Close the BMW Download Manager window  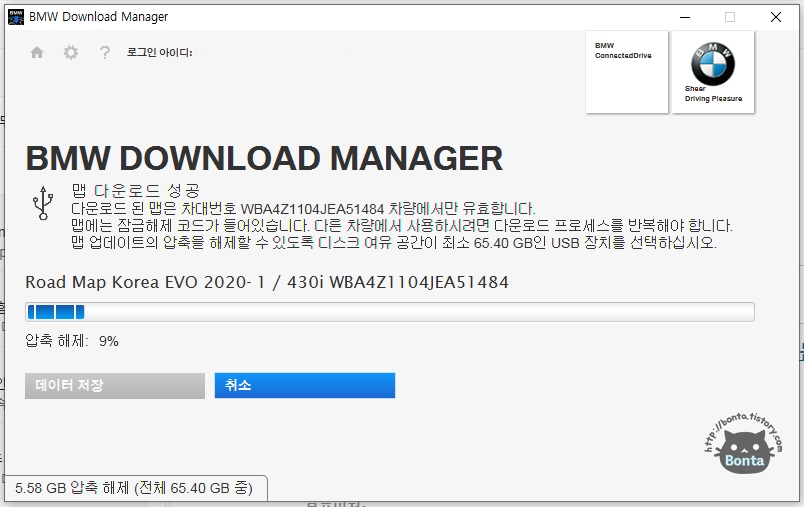776,17
